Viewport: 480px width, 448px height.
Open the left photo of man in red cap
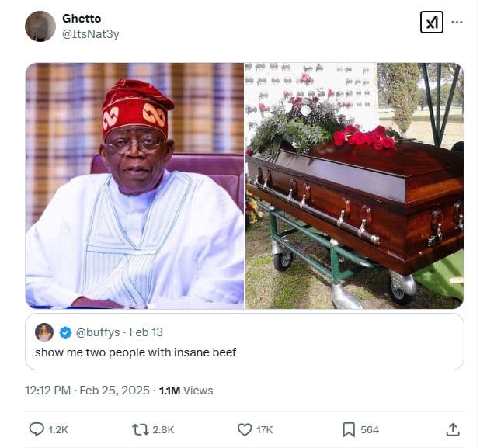point(134,186)
